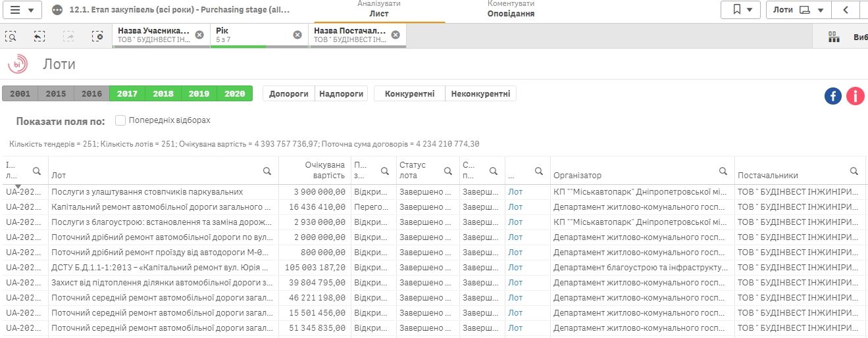Screen dimensions: 868x338
Task: Open Лот link for стовпчиків паркувальних row
Action: pos(515,192)
